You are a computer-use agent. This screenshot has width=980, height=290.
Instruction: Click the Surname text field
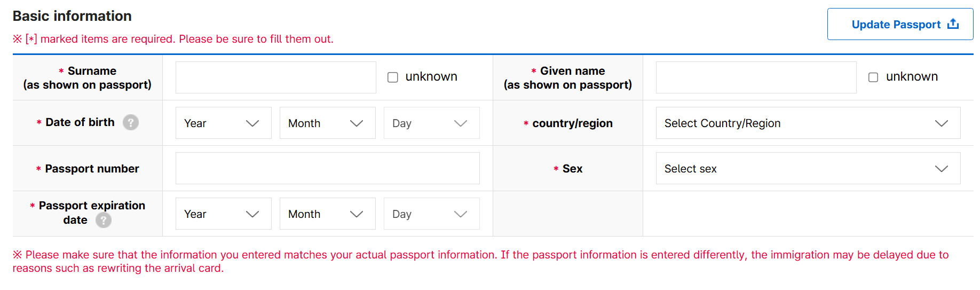pos(275,77)
